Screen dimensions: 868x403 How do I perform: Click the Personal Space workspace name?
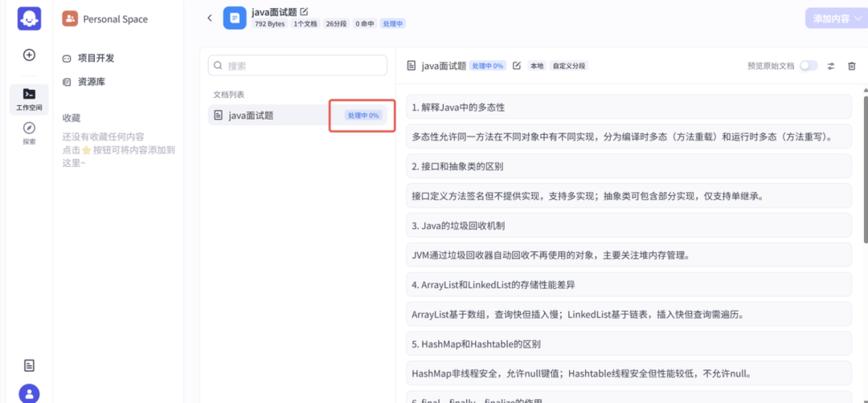[x=115, y=18]
